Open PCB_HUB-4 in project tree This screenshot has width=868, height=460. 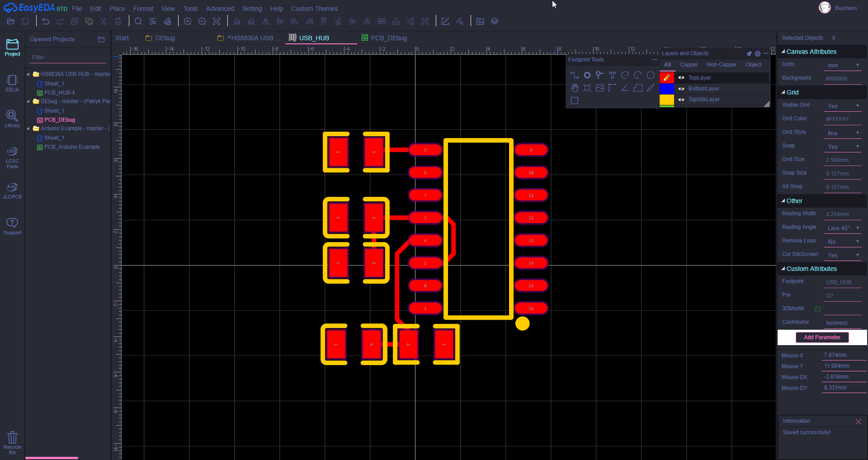(59, 93)
